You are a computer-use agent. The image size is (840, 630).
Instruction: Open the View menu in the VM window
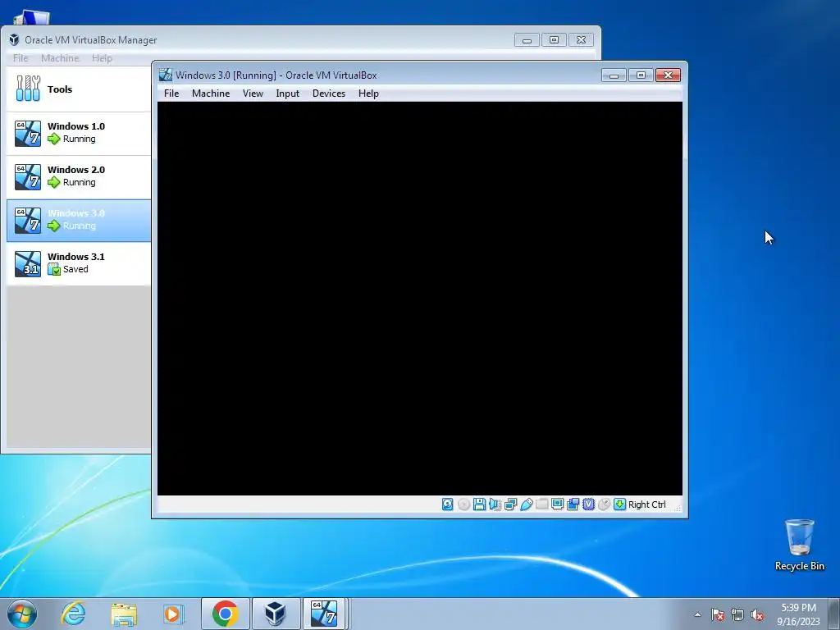tap(253, 94)
